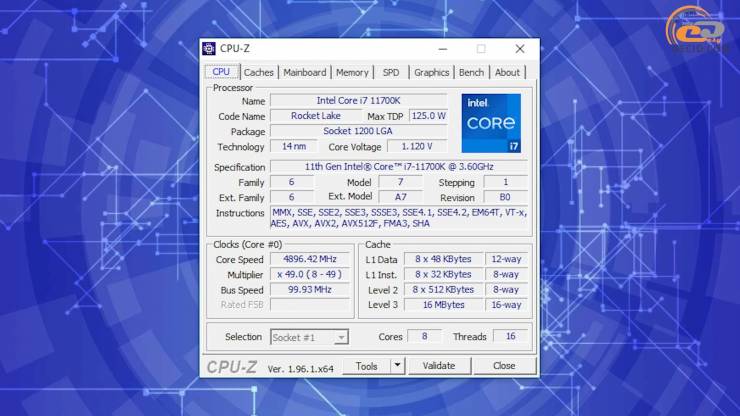Click the Validate button

tap(439, 366)
